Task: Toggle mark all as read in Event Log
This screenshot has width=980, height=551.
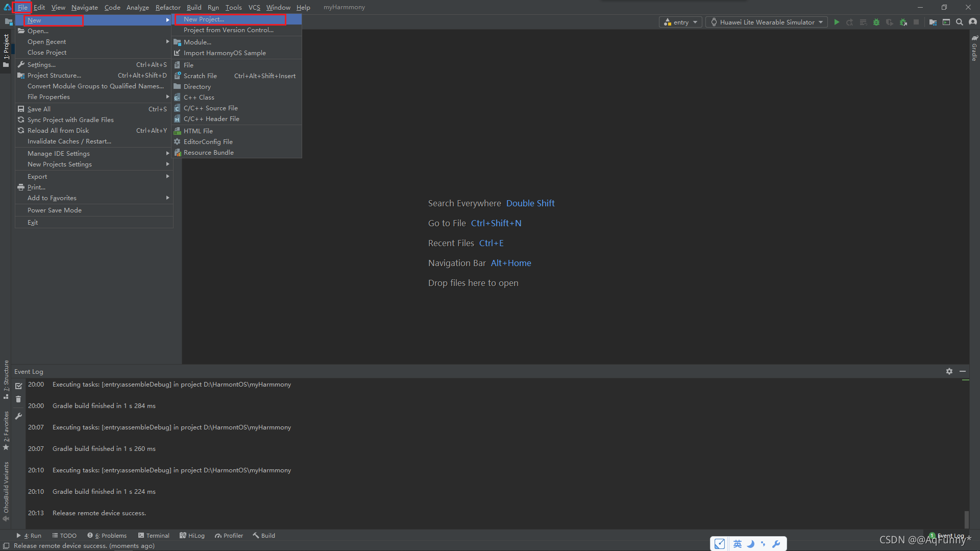Action: click(x=18, y=386)
